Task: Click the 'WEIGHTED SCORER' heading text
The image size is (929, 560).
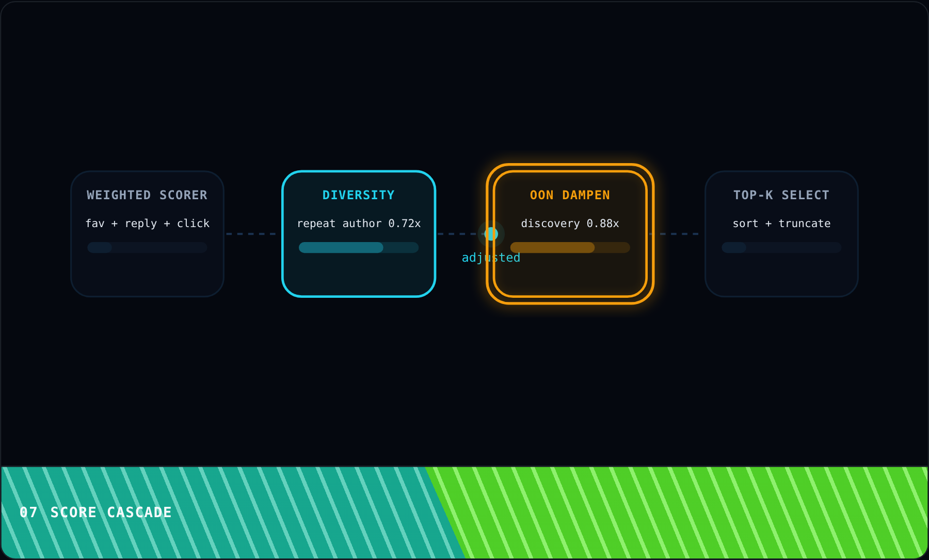Action: [x=147, y=195]
